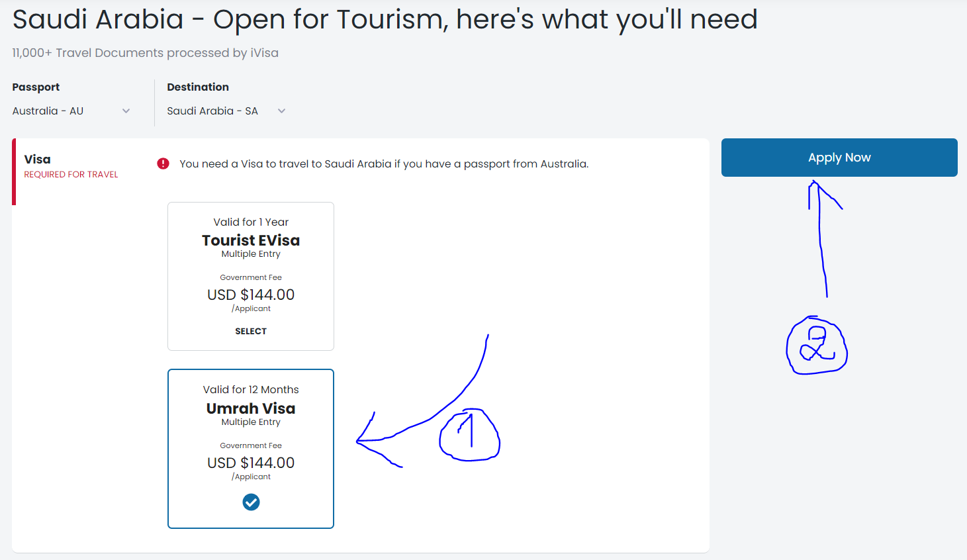Click the red exclamation alert icon

pos(163,163)
